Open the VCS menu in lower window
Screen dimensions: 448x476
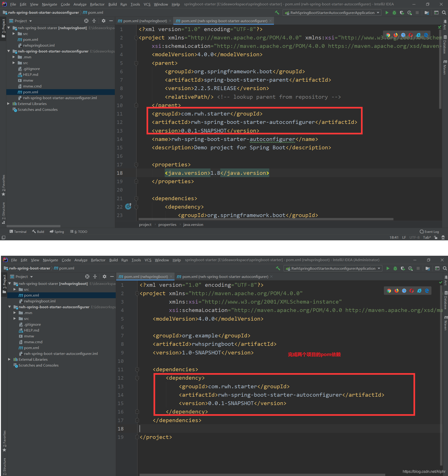148,260
